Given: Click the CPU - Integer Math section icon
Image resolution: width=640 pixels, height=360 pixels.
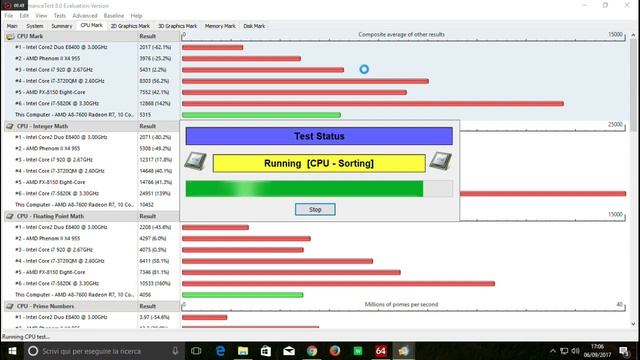Looking at the screenshot, I should coord(10,126).
